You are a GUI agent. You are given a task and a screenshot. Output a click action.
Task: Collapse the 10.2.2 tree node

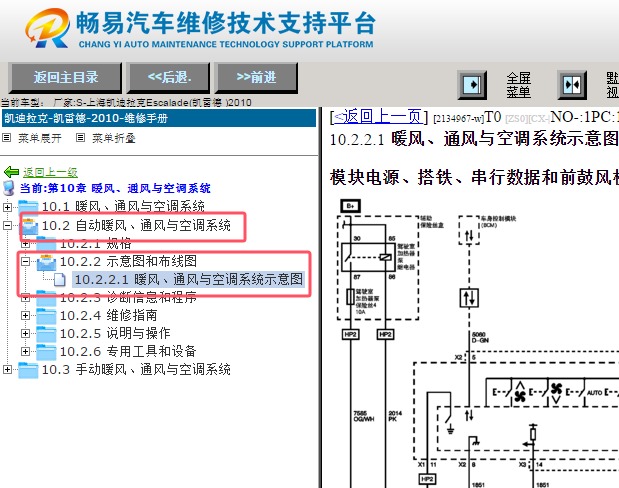pos(25,261)
